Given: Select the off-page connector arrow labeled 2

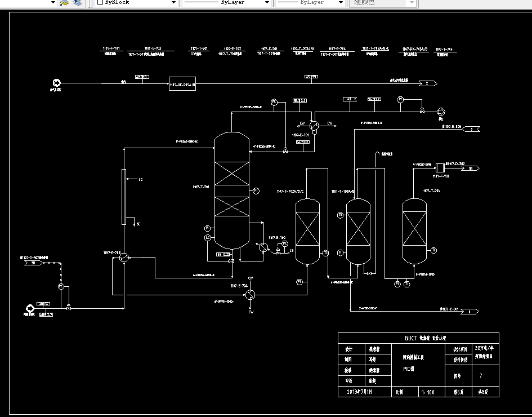Looking at the screenshot, I should pos(428,83).
